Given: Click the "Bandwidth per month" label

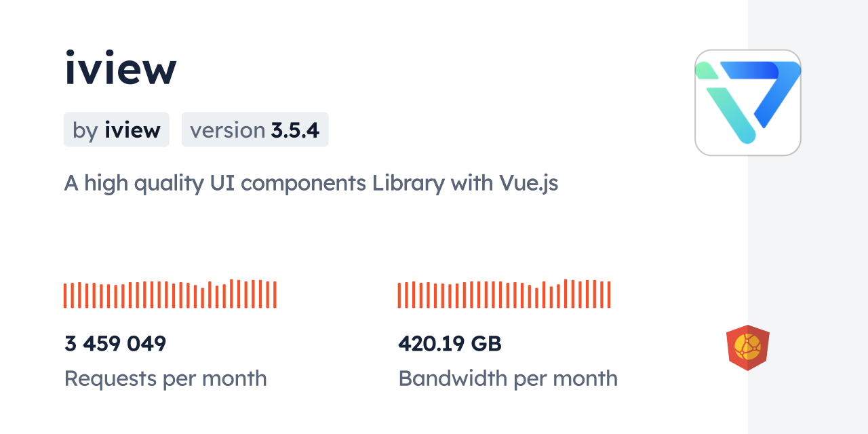Looking at the screenshot, I should pos(508,378).
